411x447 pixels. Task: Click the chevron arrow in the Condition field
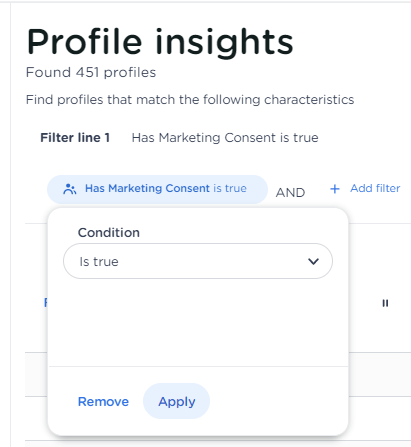click(313, 261)
